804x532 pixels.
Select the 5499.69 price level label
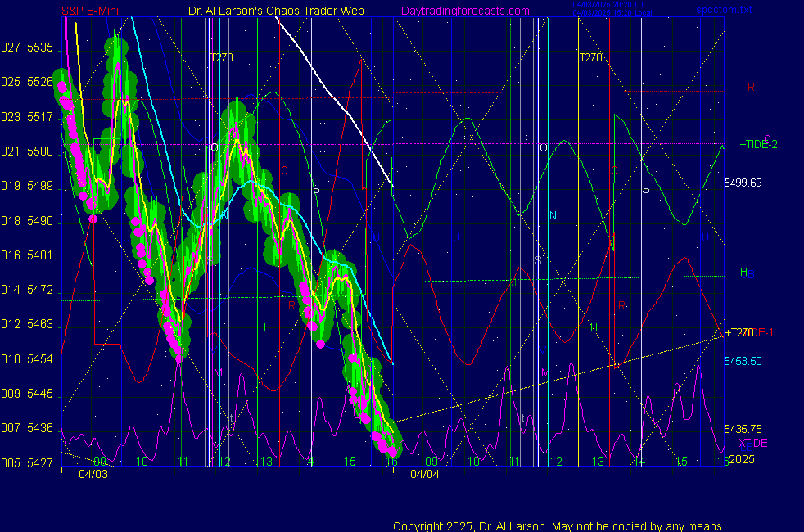(x=743, y=183)
